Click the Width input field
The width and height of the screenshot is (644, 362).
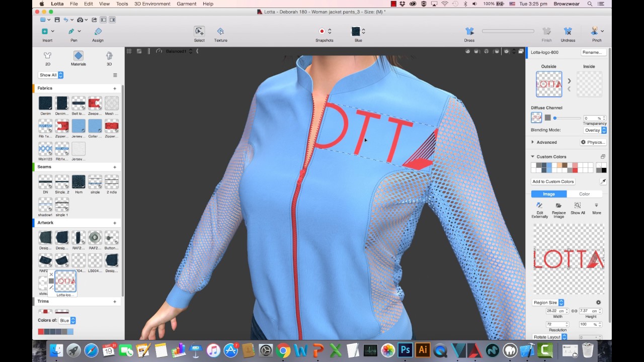557,311
